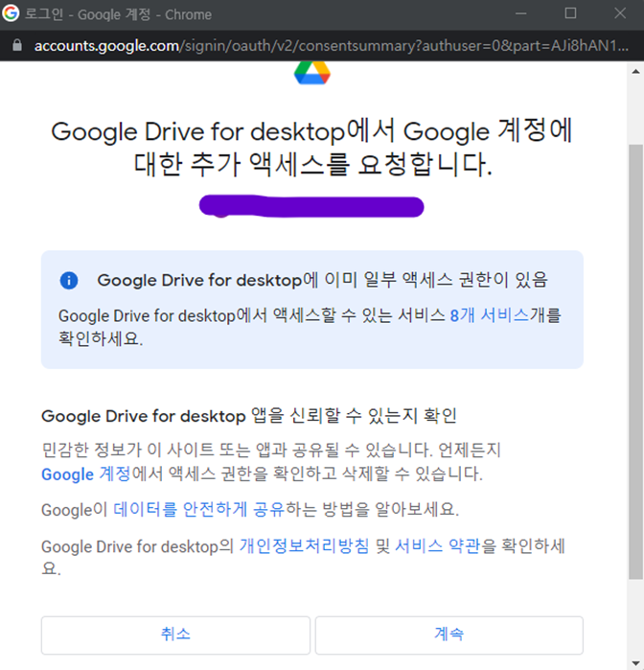Click the main title '추가 액세스를 요청합니다'

pyautogui.click(x=340, y=165)
